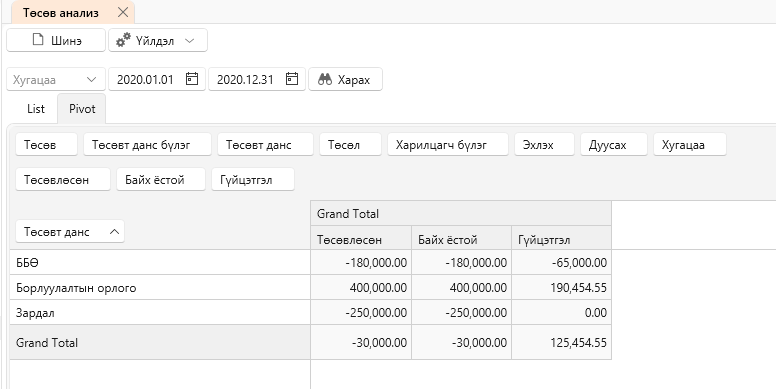This screenshot has height=389, width=776.
Task: Select the Зардал row label
Action: [x=159, y=313]
